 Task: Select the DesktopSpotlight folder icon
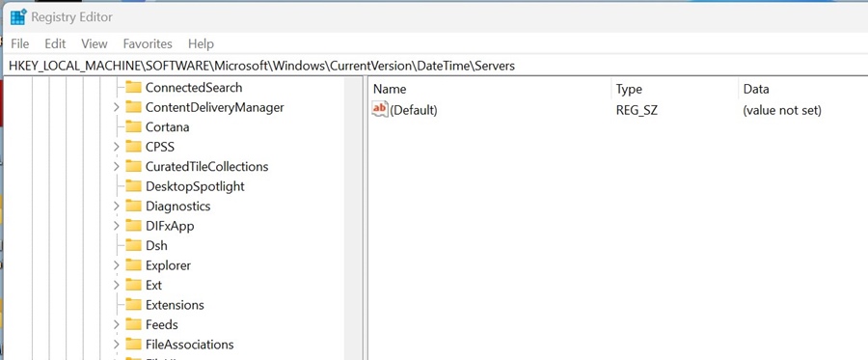point(133,186)
